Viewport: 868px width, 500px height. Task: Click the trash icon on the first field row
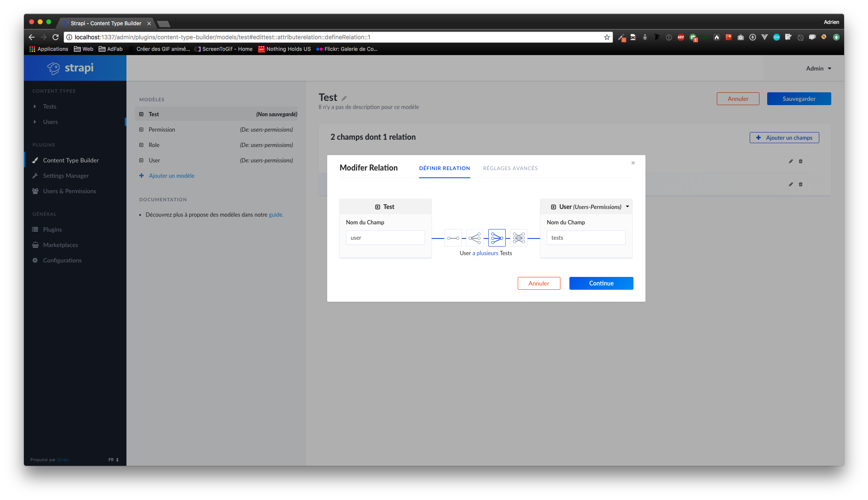point(801,161)
